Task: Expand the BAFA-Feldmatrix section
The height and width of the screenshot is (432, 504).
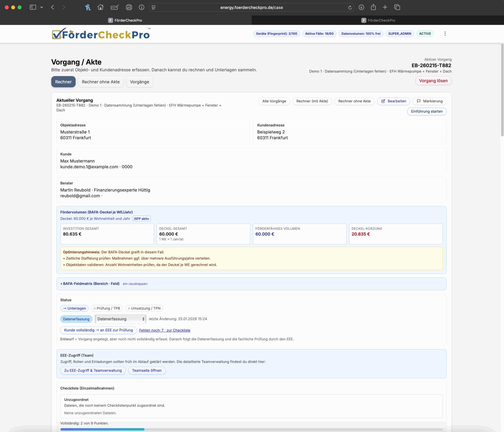Action: (x=91, y=284)
